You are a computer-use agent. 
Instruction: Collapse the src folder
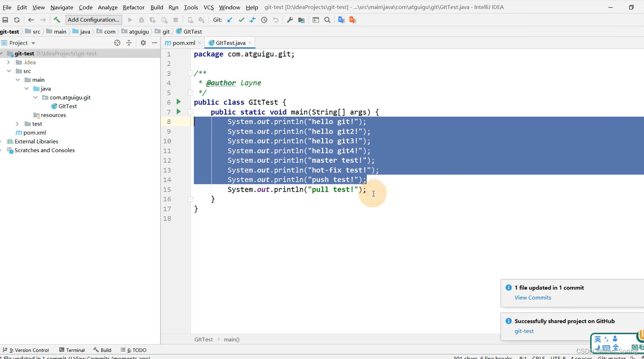click(x=9, y=71)
